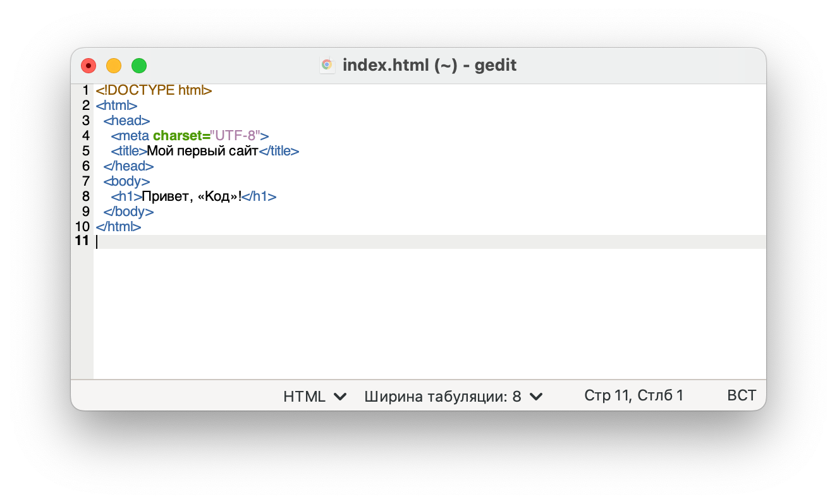Click the chevron next to HTML

340,397
